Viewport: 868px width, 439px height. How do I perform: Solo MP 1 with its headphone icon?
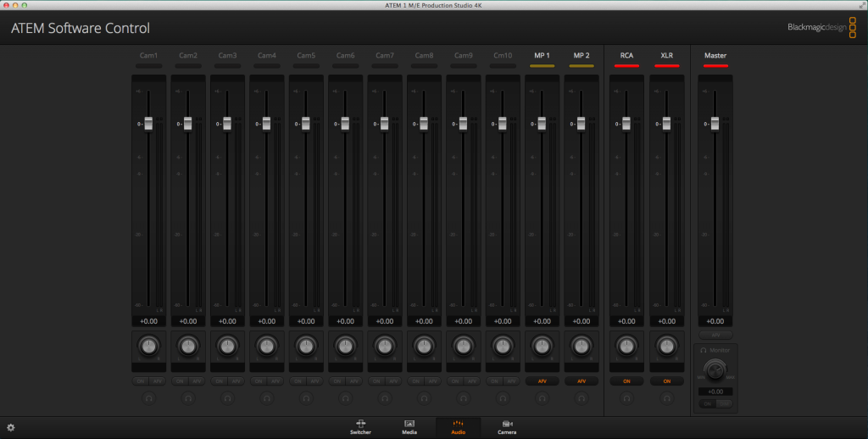coord(542,397)
